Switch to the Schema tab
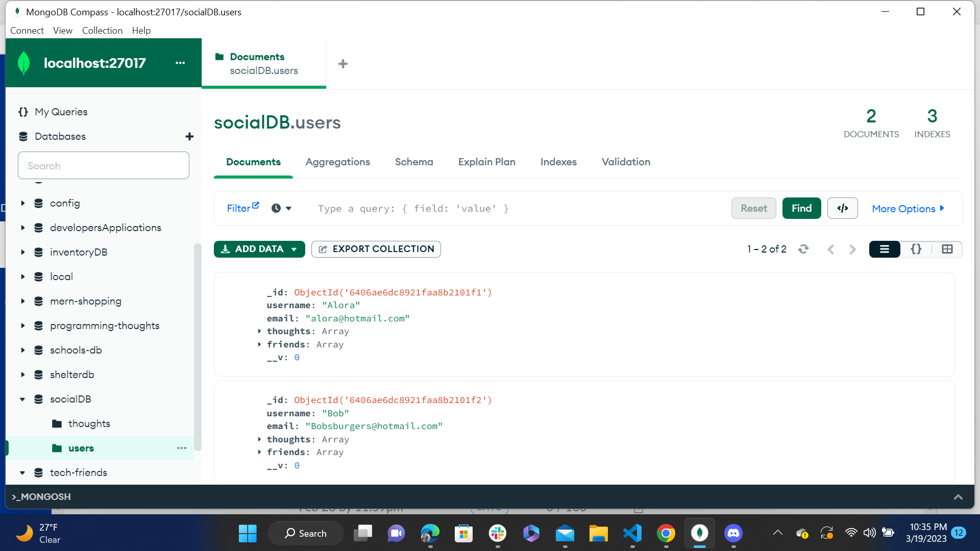The height and width of the screenshot is (551, 980). pyautogui.click(x=414, y=162)
